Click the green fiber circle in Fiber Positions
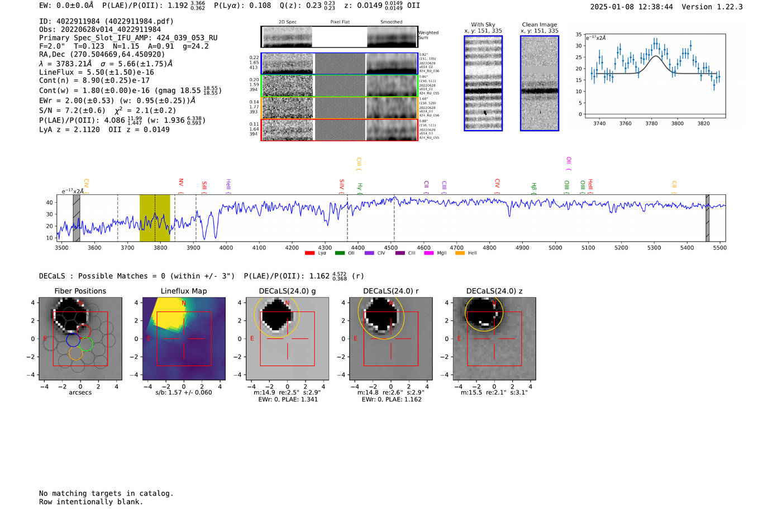782x532 pixels. point(86,344)
